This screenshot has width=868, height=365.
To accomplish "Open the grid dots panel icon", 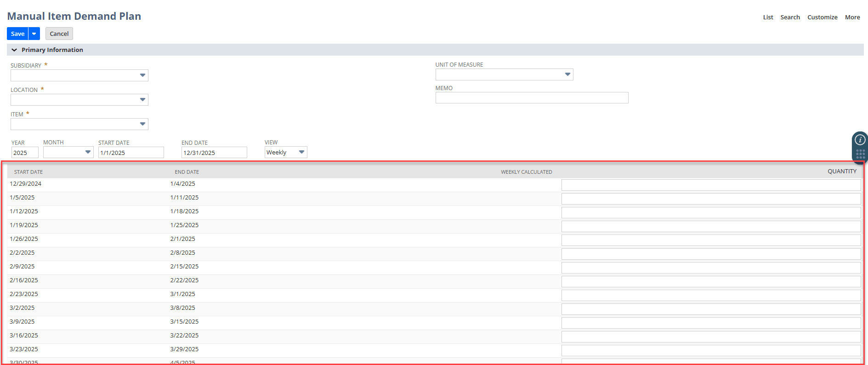I will coord(861,154).
